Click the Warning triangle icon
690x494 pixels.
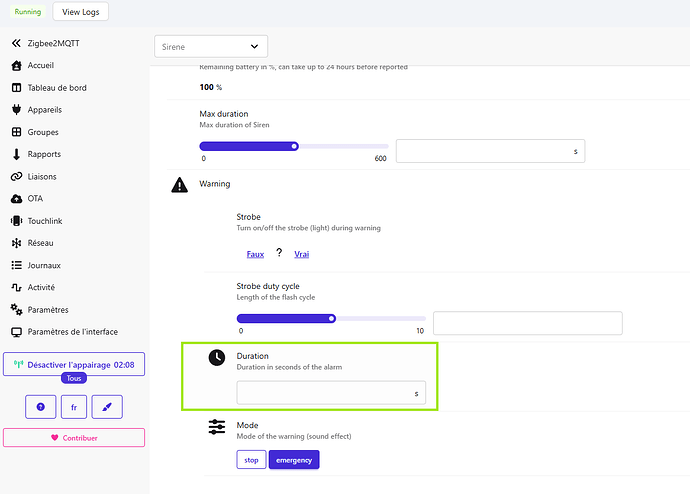[180, 185]
